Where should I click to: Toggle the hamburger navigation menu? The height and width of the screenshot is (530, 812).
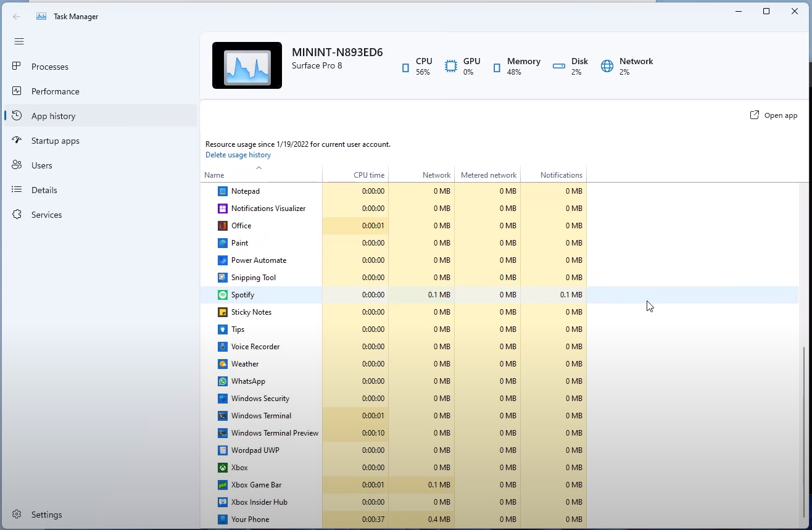[19, 41]
